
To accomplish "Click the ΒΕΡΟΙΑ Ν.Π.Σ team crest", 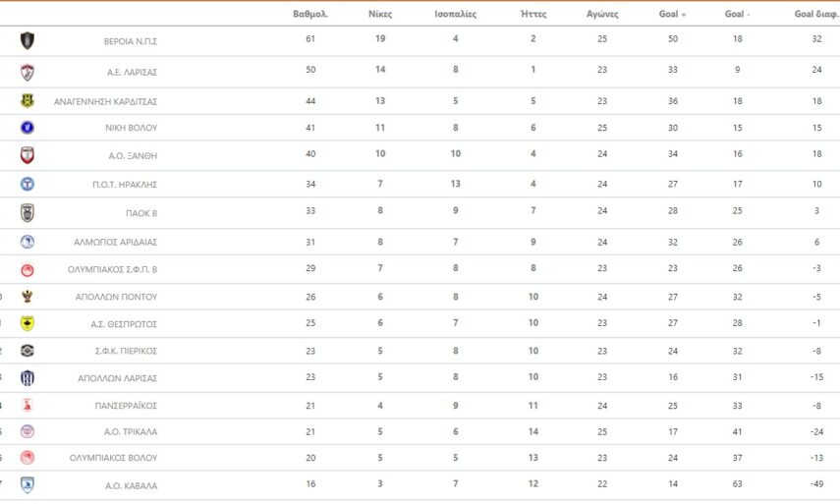I will [x=28, y=40].
